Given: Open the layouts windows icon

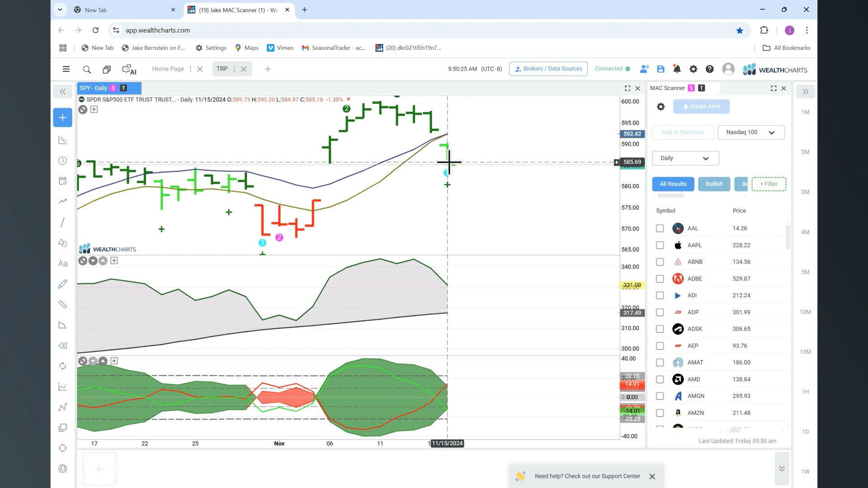Looking at the screenshot, I should pyautogui.click(x=107, y=70).
